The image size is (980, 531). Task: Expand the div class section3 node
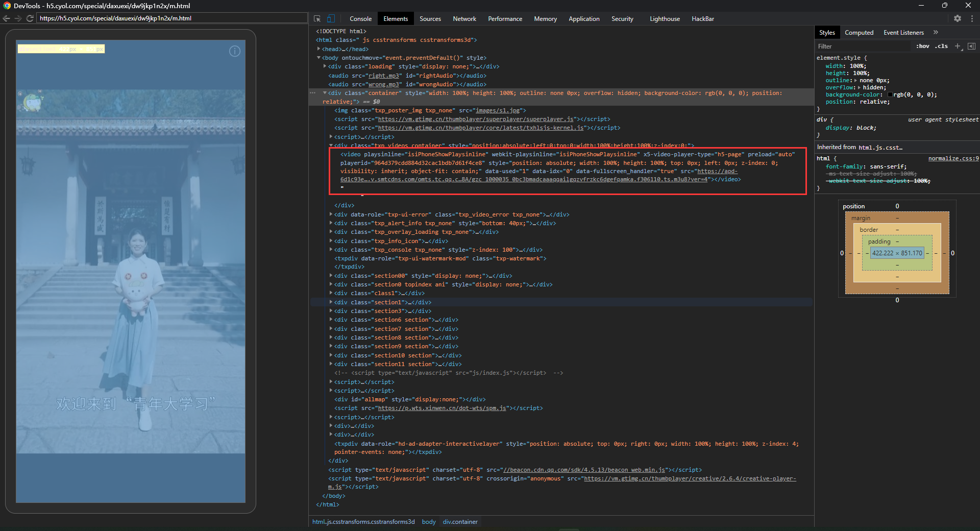point(331,311)
